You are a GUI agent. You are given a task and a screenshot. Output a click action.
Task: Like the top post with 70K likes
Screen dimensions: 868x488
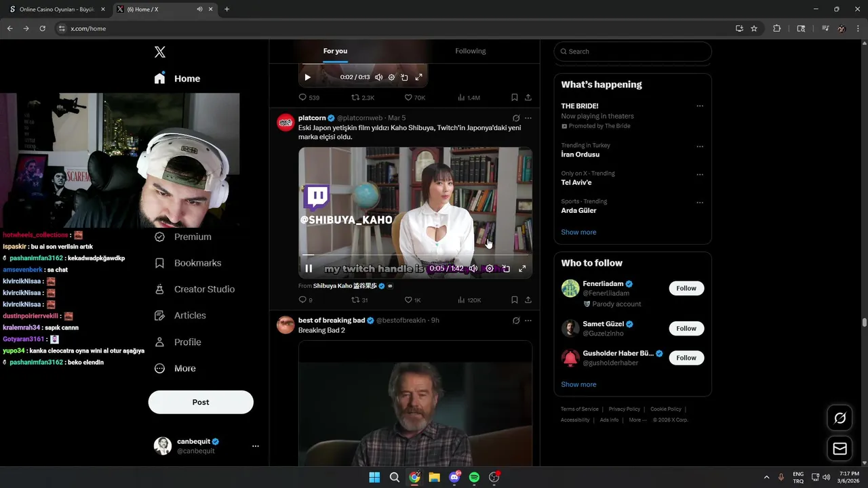(x=408, y=98)
